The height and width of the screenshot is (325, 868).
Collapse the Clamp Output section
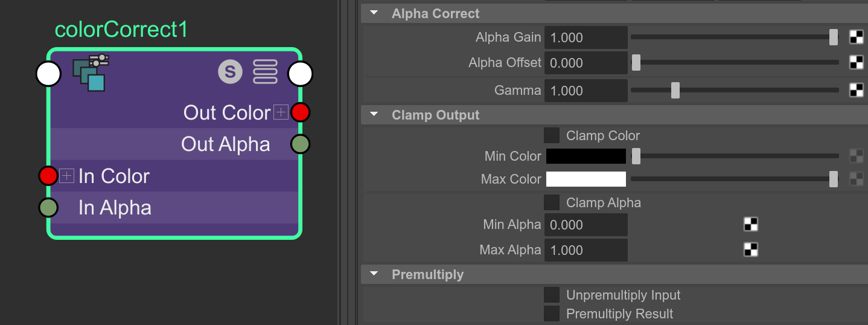(x=374, y=115)
